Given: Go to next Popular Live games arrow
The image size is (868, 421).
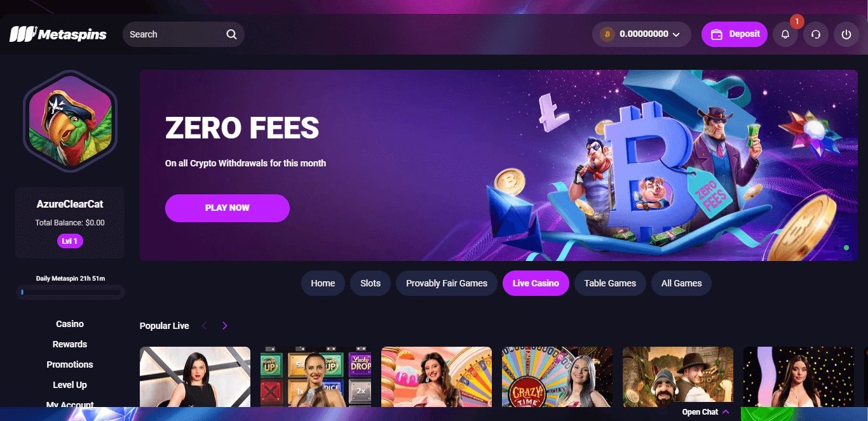Looking at the screenshot, I should click(225, 326).
